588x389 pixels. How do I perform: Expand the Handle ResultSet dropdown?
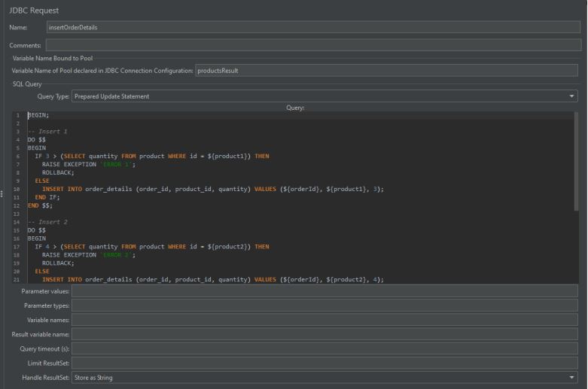coord(324,377)
